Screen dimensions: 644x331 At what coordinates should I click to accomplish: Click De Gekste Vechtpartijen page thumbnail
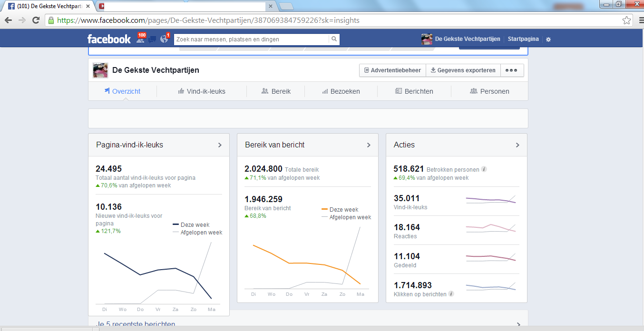[x=100, y=70]
